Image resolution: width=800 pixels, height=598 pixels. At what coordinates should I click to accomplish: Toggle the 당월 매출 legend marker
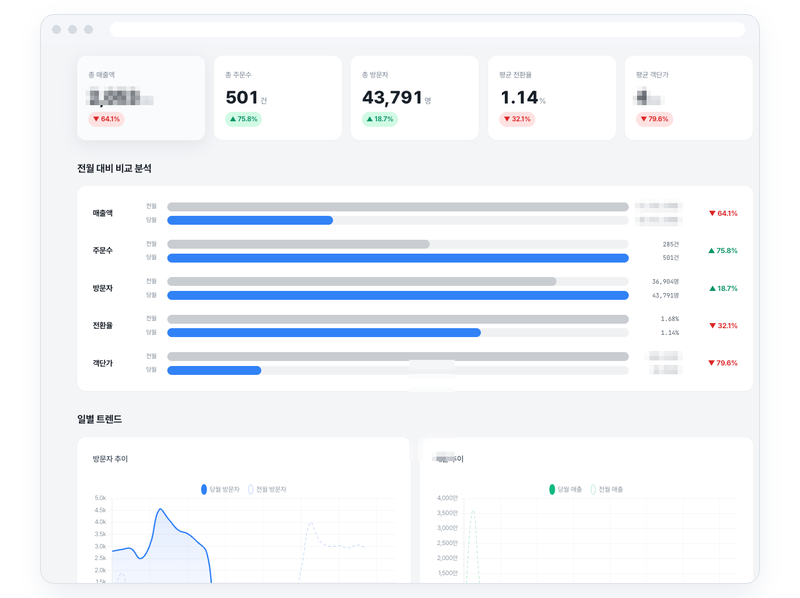(552, 489)
